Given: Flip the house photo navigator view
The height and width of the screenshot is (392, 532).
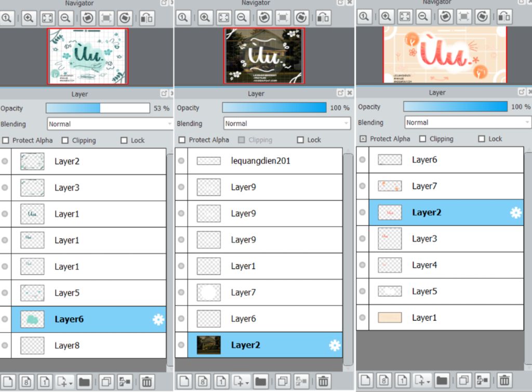Looking at the screenshot, I should click(323, 17).
